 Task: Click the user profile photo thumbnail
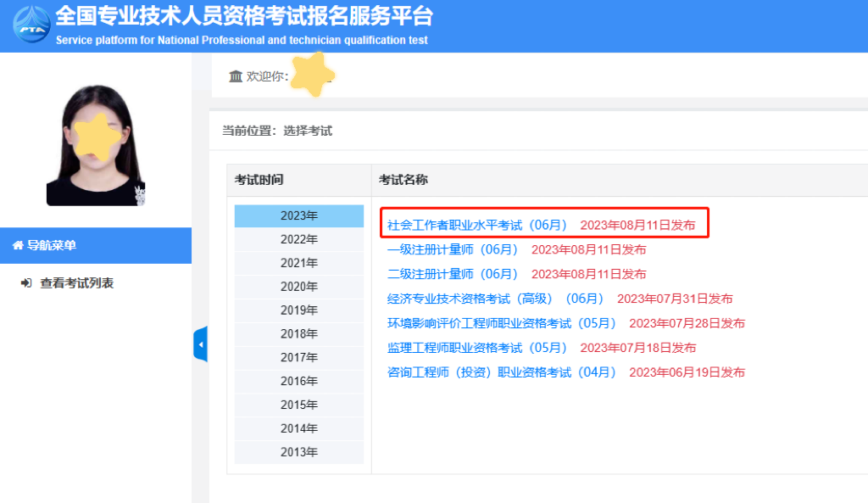pos(96,145)
